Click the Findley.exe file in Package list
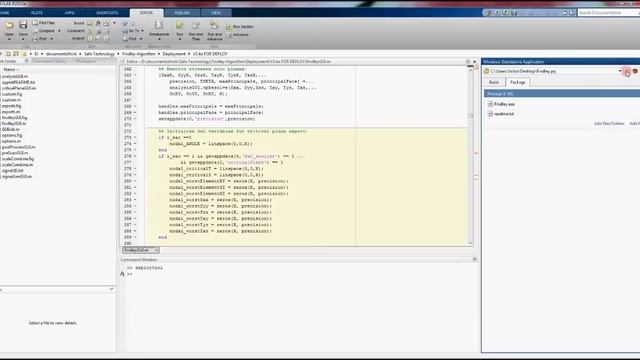This screenshot has height=360, width=640. click(x=501, y=104)
